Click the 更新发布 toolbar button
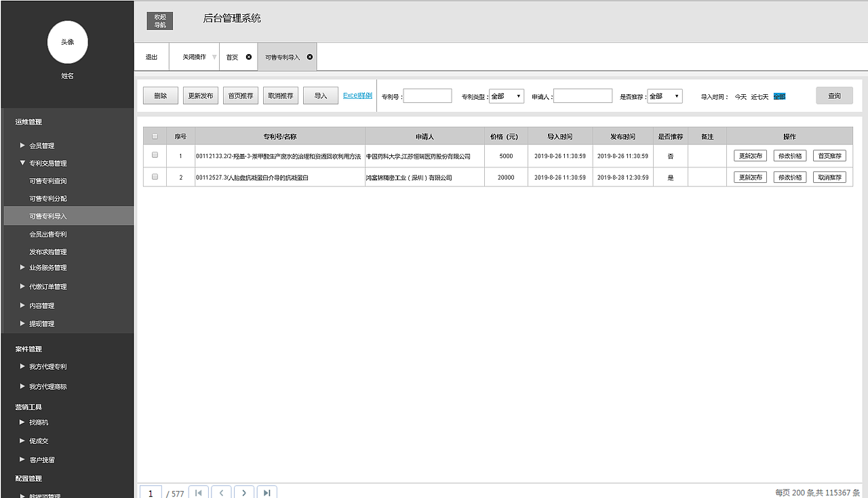 (201, 96)
